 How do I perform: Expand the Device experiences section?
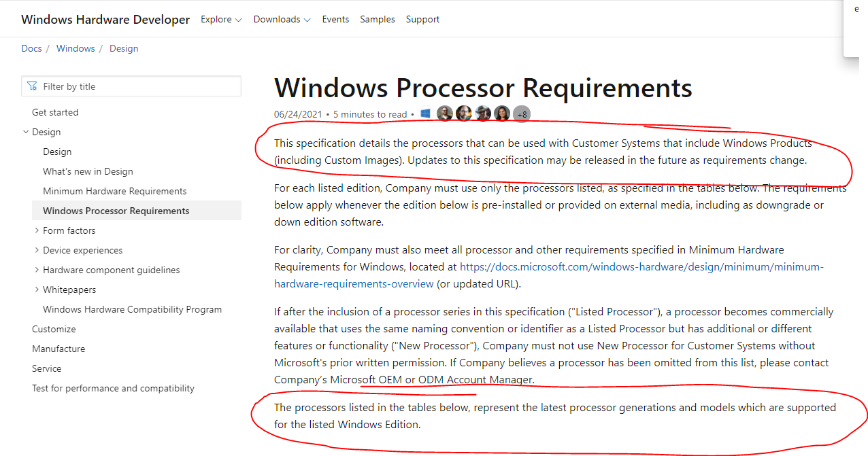[37, 250]
